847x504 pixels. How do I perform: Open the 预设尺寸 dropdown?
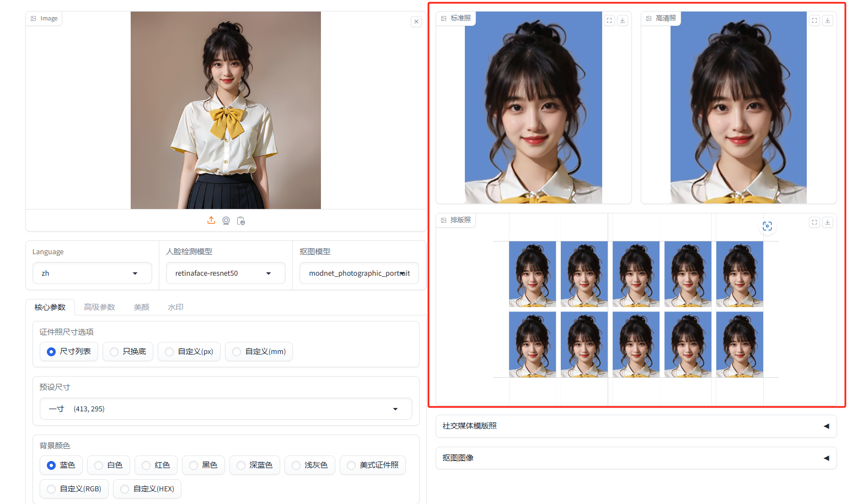[226, 409]
